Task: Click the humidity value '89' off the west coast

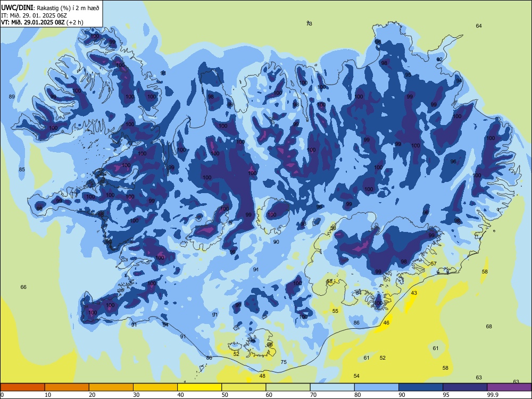Action: pyautogui.click(x=12, y=97)
